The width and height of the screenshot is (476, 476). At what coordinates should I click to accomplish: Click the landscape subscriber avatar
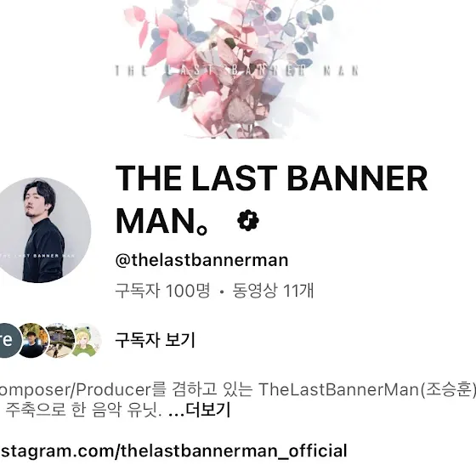pyautogui.click(x=59, y=340)
